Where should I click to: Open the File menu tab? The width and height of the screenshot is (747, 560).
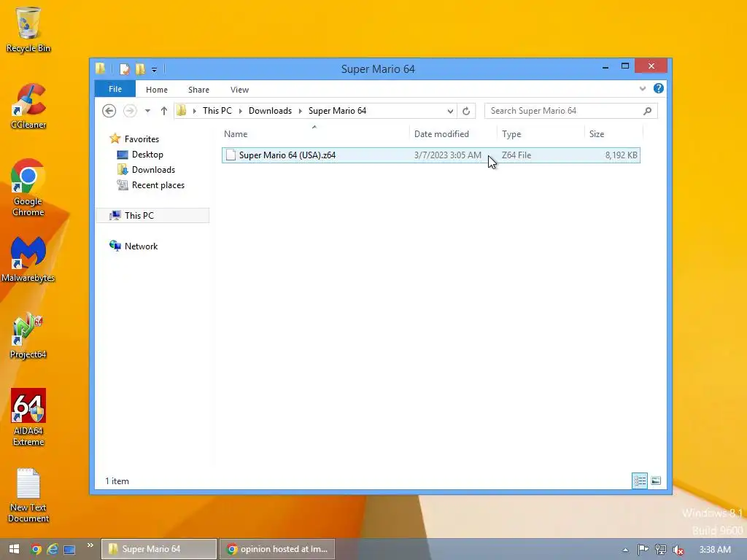click(115, 89)
